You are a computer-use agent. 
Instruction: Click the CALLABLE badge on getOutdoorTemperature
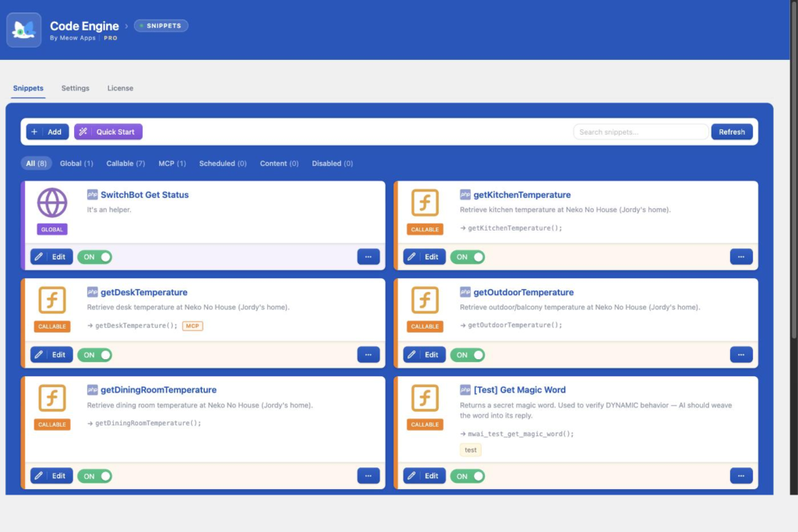(x=425, y=326)
